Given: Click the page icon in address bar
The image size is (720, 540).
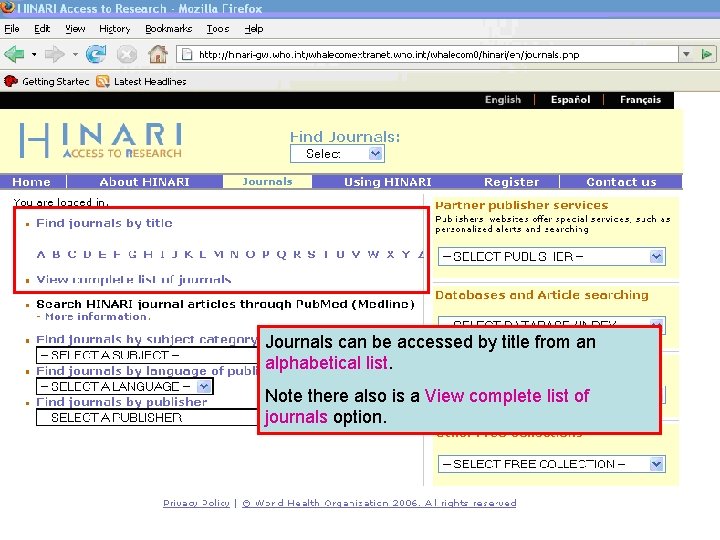Looking at the screenshot, I should pyautogui.click(x=187, y=55).
